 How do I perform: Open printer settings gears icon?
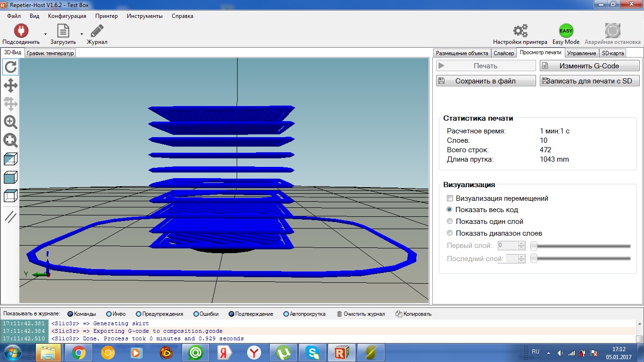coord(520,31)
